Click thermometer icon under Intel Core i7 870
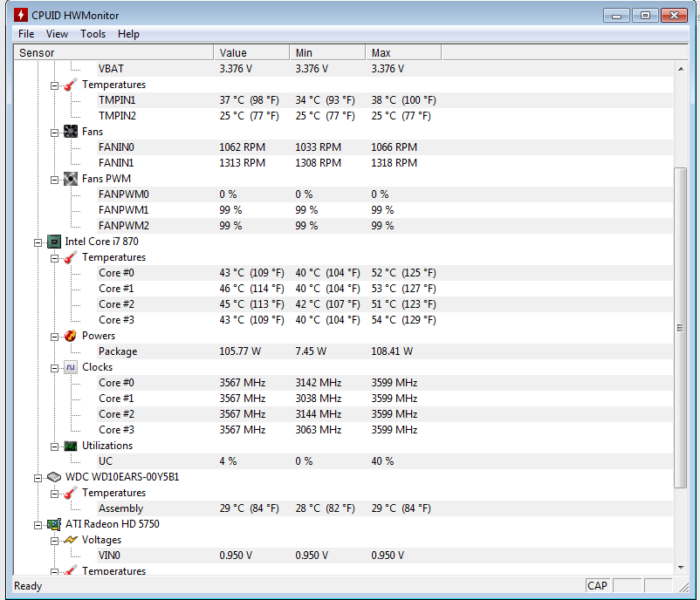Viewport: 700px width, 600px height. click(70, 257)
